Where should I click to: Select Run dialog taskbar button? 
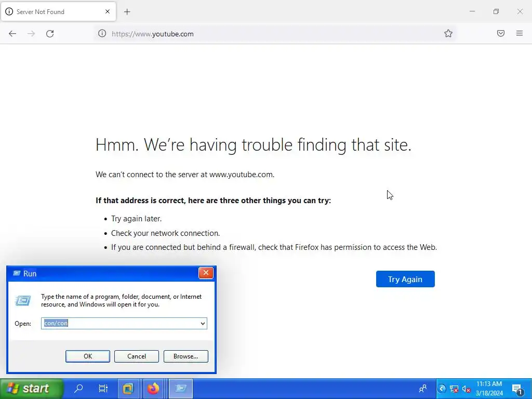[x=181, y=388]
